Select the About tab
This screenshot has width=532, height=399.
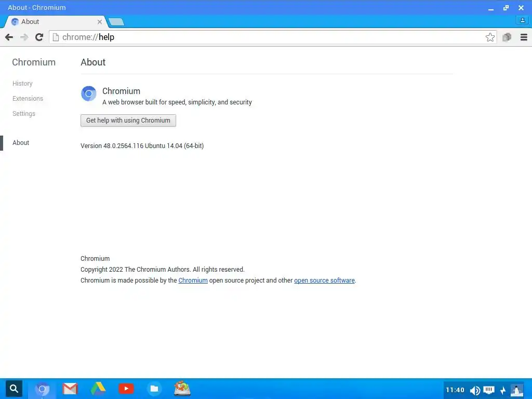pyautogui.click(x=55, y=22)
